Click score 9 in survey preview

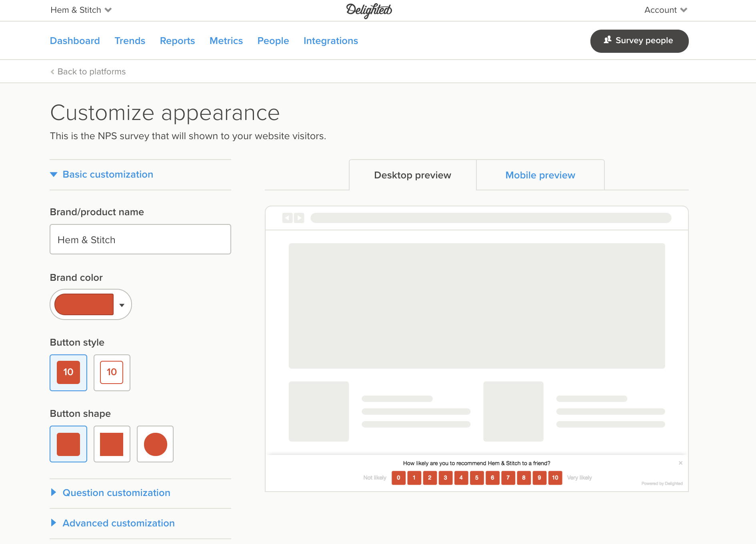click(540, 478)
